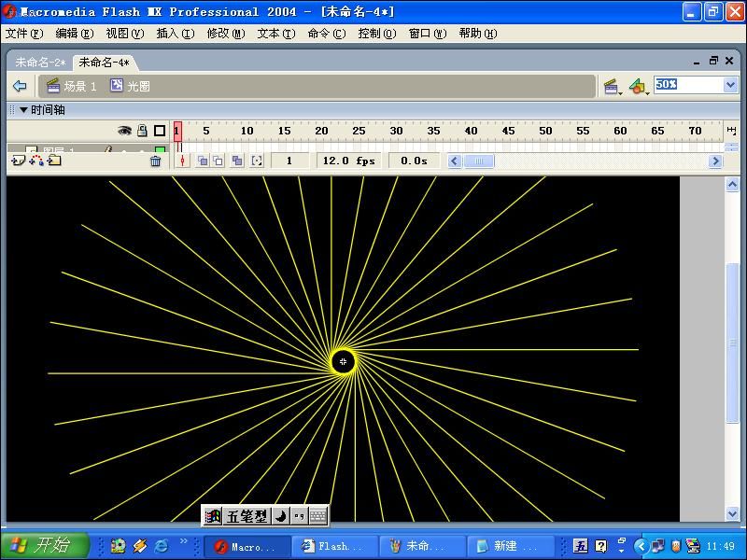Open the 视图(V) menu

pos(125,34)
